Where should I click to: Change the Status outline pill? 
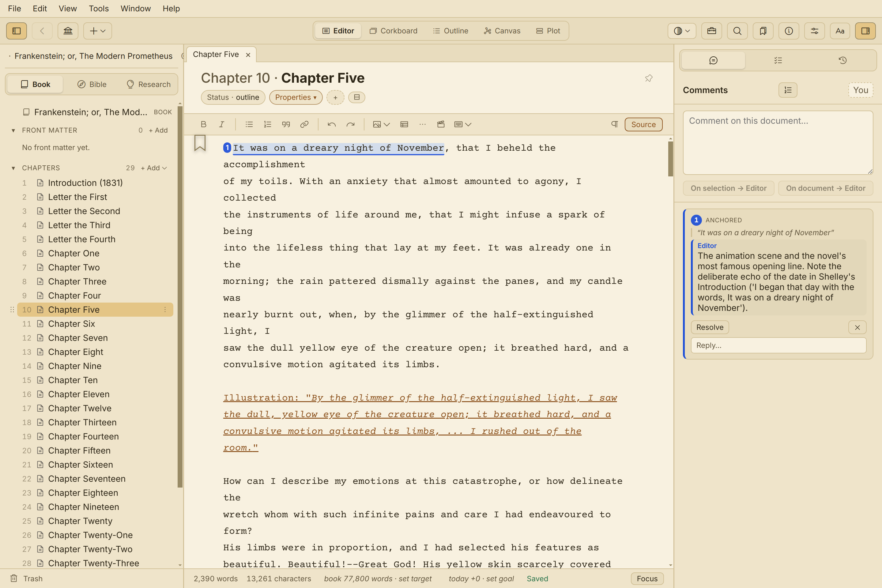coord(233,97)
